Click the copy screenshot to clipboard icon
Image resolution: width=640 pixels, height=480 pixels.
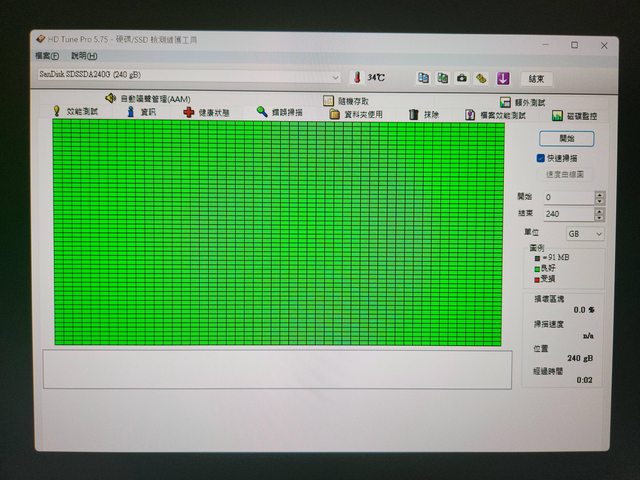pyautogui.click(x=442, y=78)
